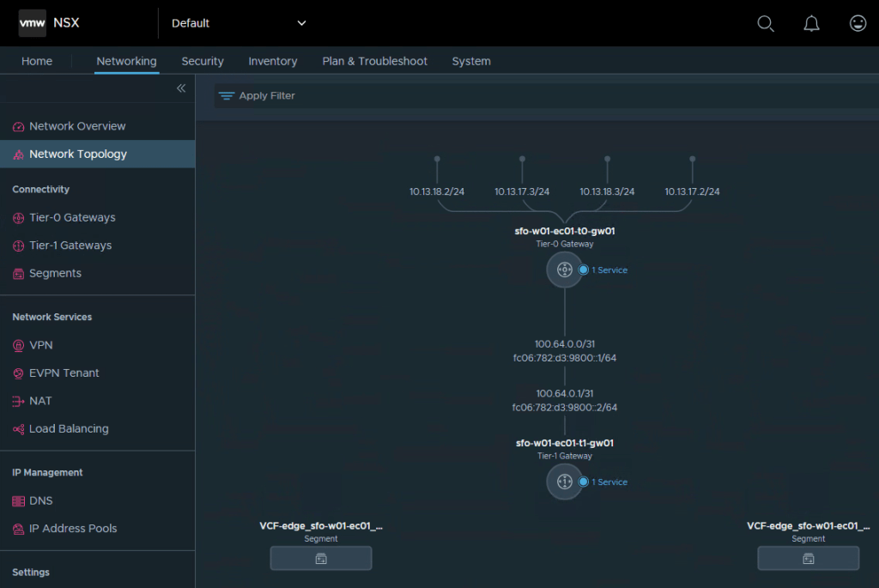
Task: Open 1 Service link on Tier-0 Gateway
Action: point(609,270)
